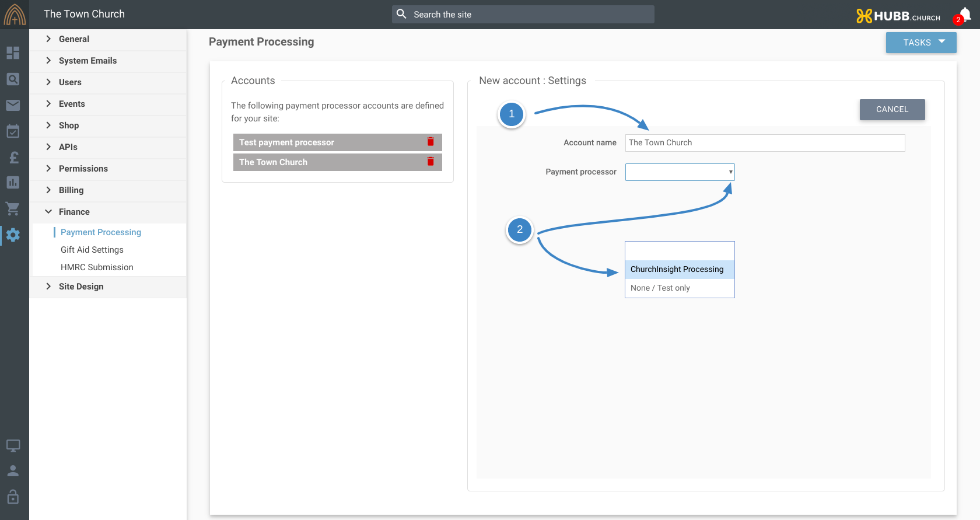
Task: Expand the Site Design section
Action: pos(108,287)
